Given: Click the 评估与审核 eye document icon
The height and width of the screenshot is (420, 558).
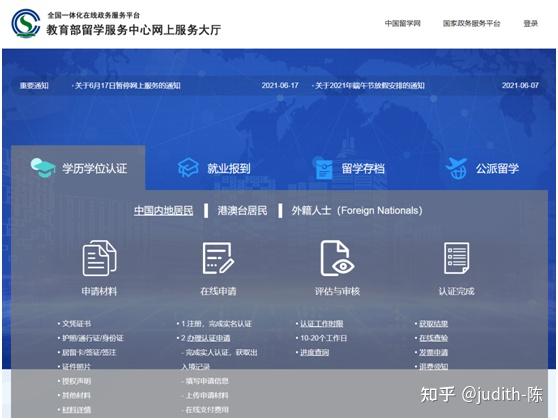Looking at the screenshot, I should [x=337, y=258].
